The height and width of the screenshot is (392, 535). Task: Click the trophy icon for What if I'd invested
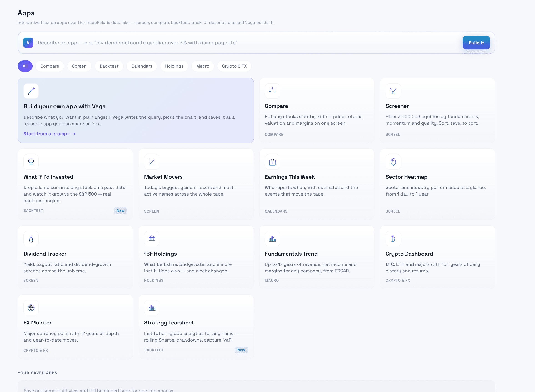coord(31,162)
